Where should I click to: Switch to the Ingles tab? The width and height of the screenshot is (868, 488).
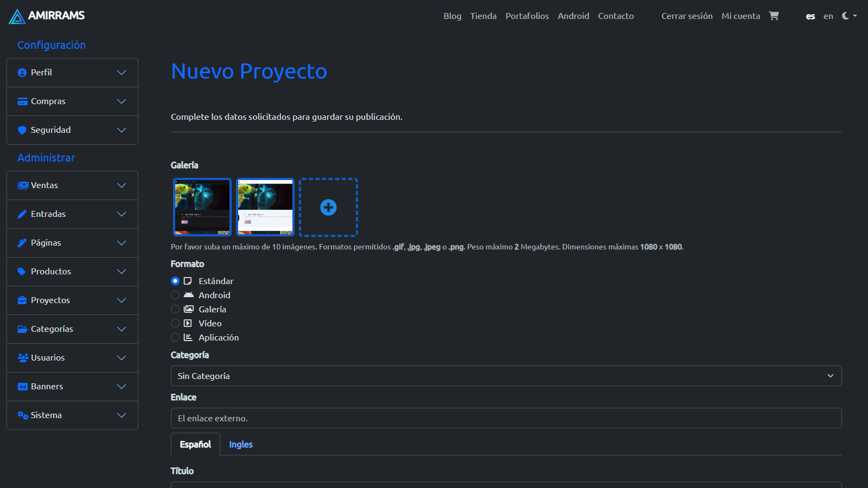(x=241, y=444)
